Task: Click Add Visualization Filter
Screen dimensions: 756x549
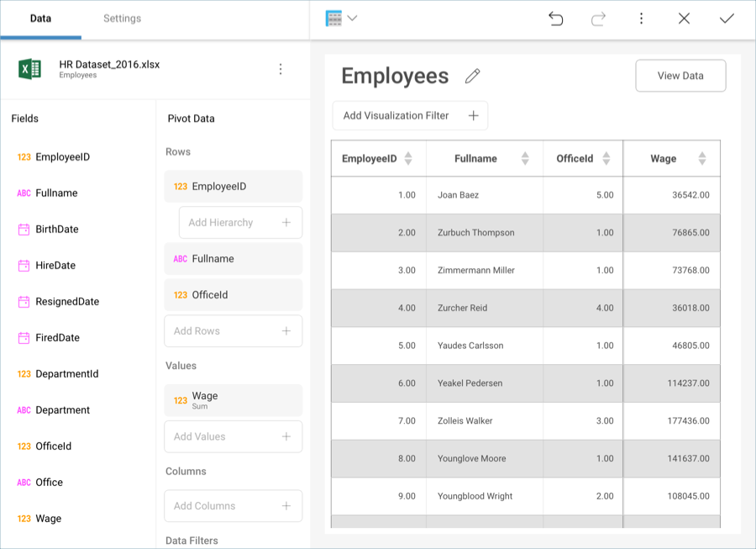Action: click(410, 116)
